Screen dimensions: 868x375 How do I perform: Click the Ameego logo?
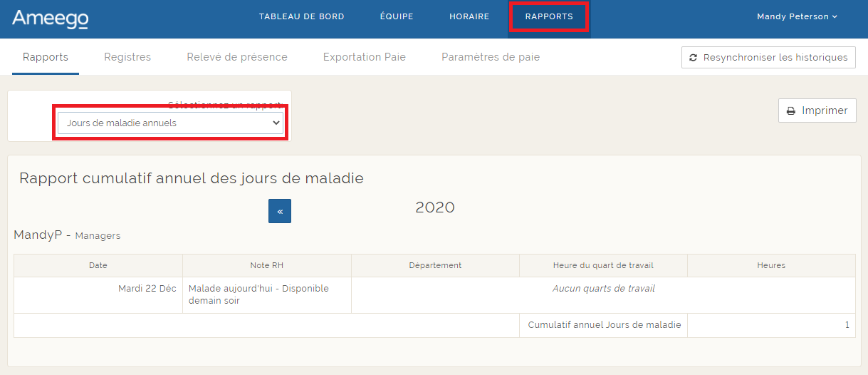point(50,18)
